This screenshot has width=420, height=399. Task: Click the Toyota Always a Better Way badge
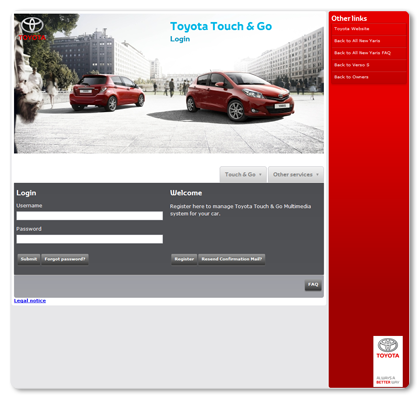pyautogui.click(x=388, y=361)
